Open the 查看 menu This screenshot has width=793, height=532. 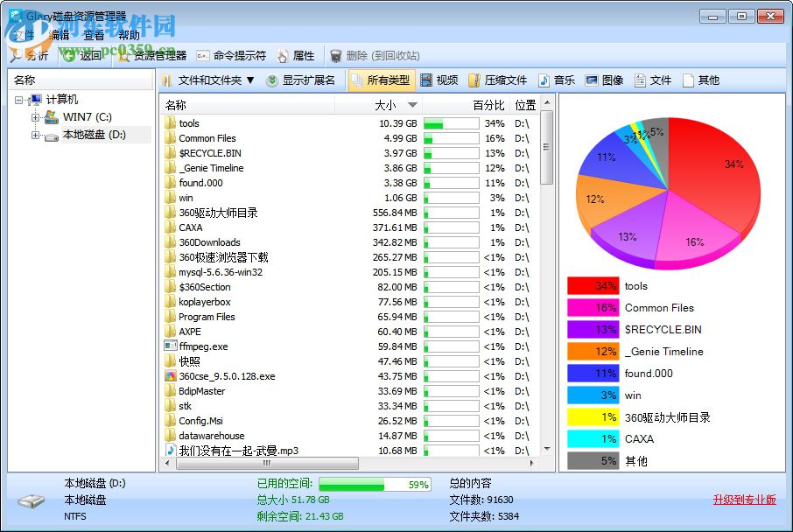[95, 35]
